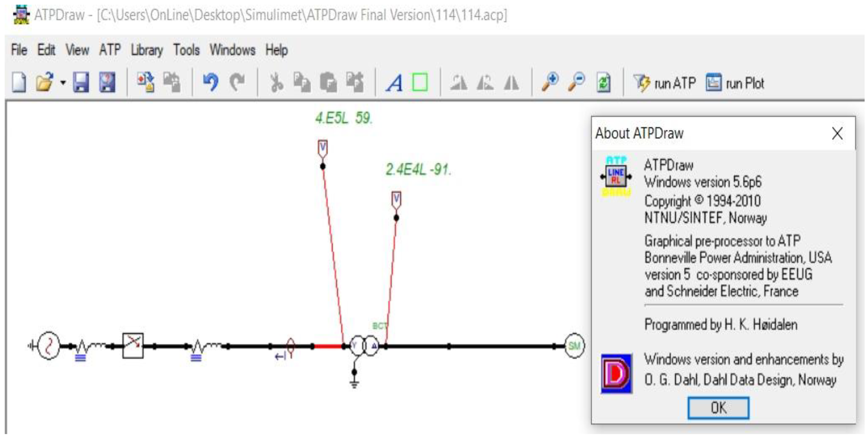Click OK in About ATPDraw dialog
The width and height of the screenshot is (868, 439).
pyautogui.click(x=718, y=408)
